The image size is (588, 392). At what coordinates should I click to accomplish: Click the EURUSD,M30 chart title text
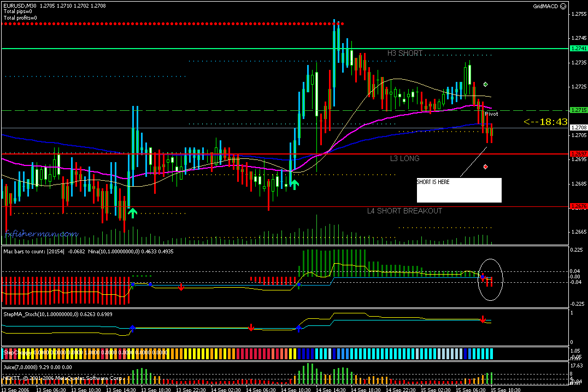click(20, 5)
